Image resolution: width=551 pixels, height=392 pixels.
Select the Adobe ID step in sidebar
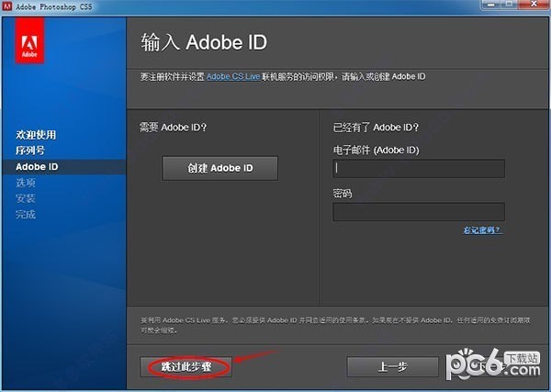[37, 167]
